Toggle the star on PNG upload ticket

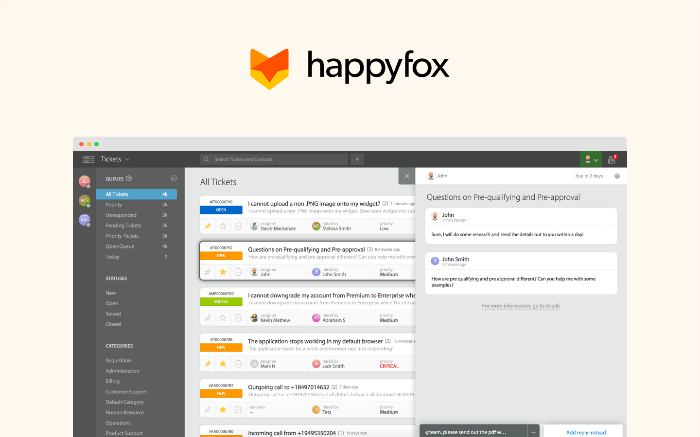click(223, 227)
